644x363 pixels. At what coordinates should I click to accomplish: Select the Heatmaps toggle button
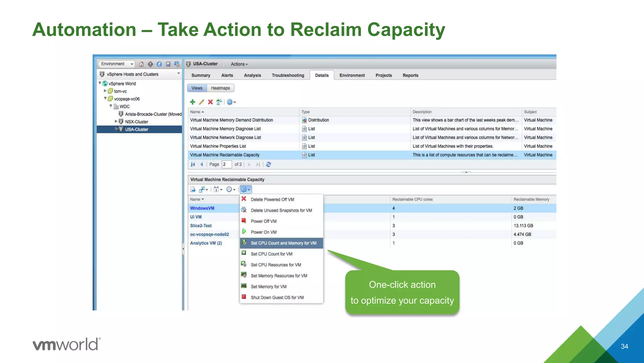tap(220, 88)
